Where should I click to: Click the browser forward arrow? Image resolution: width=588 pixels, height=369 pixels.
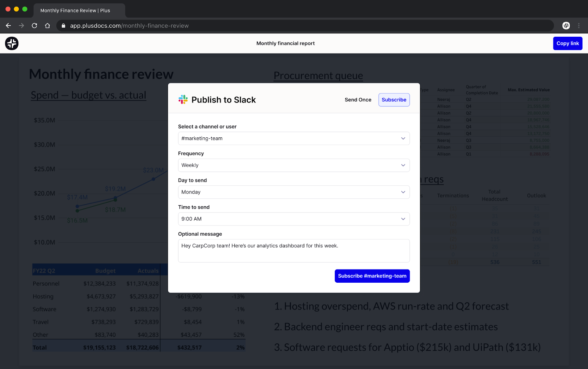click(21, 26)
